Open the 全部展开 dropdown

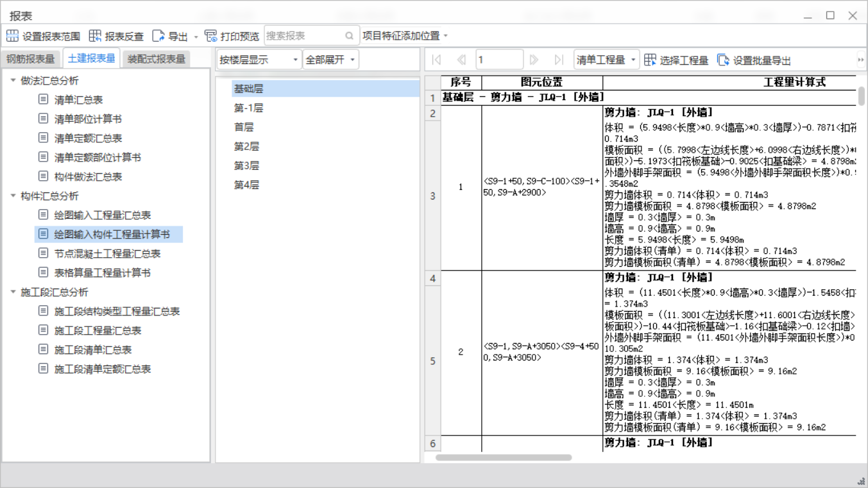330,60
